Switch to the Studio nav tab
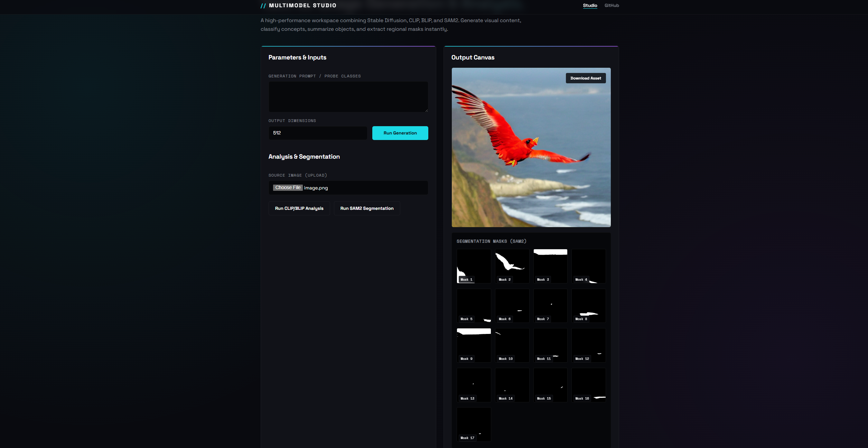This screenshot has width=868, height=448. 590,6
